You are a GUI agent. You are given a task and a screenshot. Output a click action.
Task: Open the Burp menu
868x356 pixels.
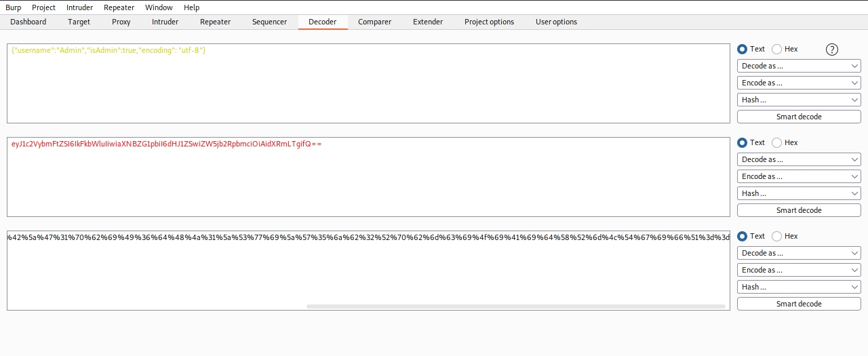(14, 7)
